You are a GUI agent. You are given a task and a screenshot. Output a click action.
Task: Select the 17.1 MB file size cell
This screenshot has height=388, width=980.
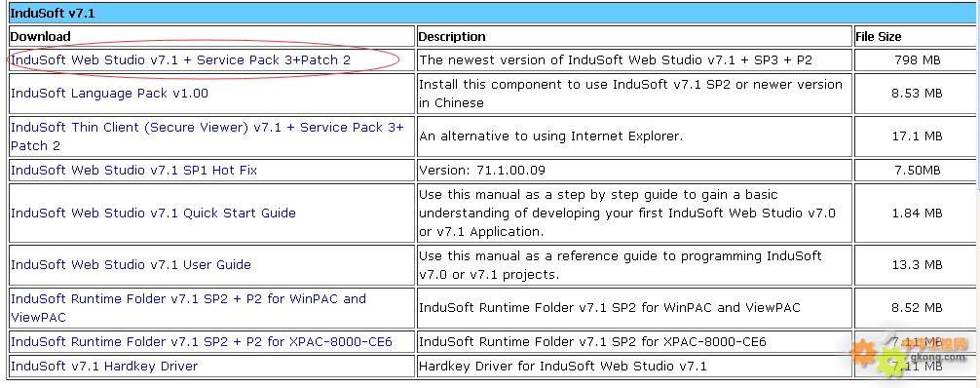click(x=917, y=136)
